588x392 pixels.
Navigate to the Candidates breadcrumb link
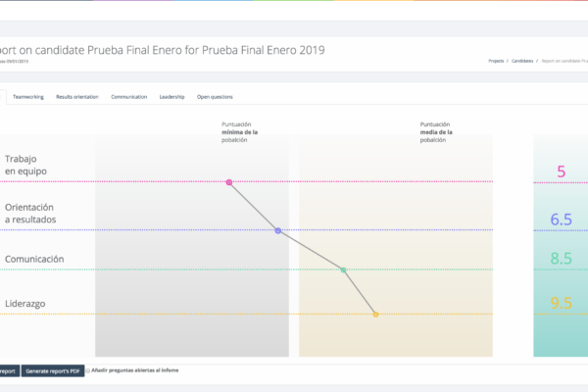pos(521,61)
